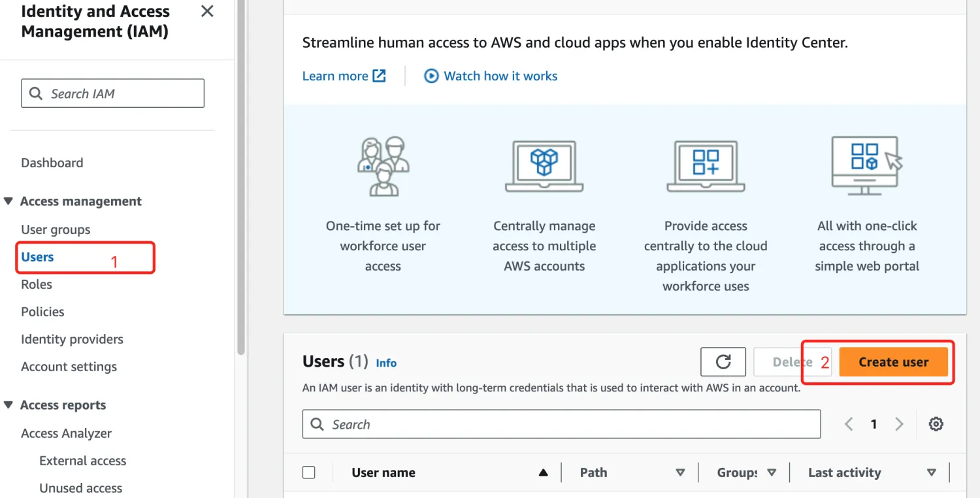Viewport: 980px width, 498px height.
Task: Collapse the Access management section
Action: tap(8, 201)
